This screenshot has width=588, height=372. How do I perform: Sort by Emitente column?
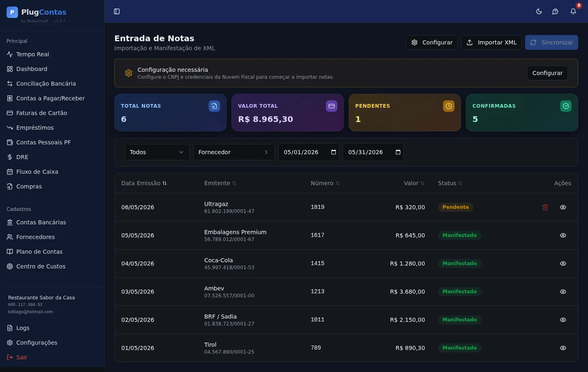coord(220,183)
